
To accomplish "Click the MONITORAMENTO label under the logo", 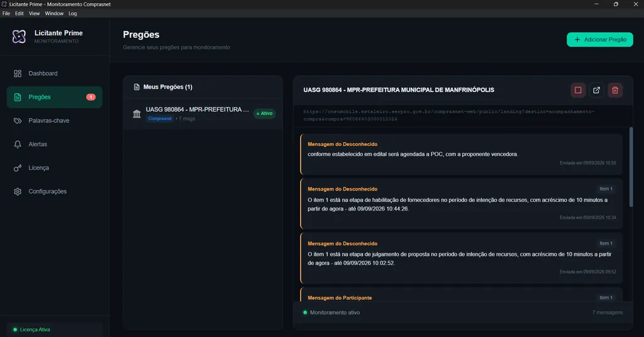I will 56,41.
